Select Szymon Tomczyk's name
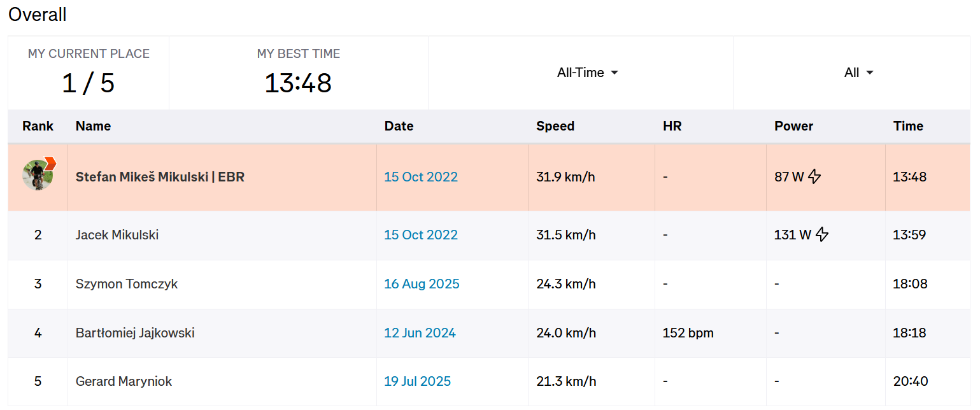980x410 pixels. click(x=127, y=284)
